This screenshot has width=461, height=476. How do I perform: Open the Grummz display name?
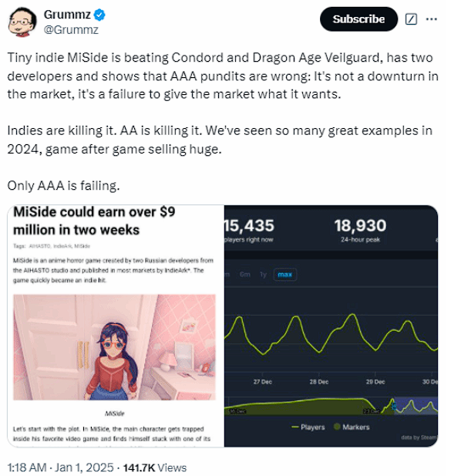pyautogui.click(x=67, y=14)
